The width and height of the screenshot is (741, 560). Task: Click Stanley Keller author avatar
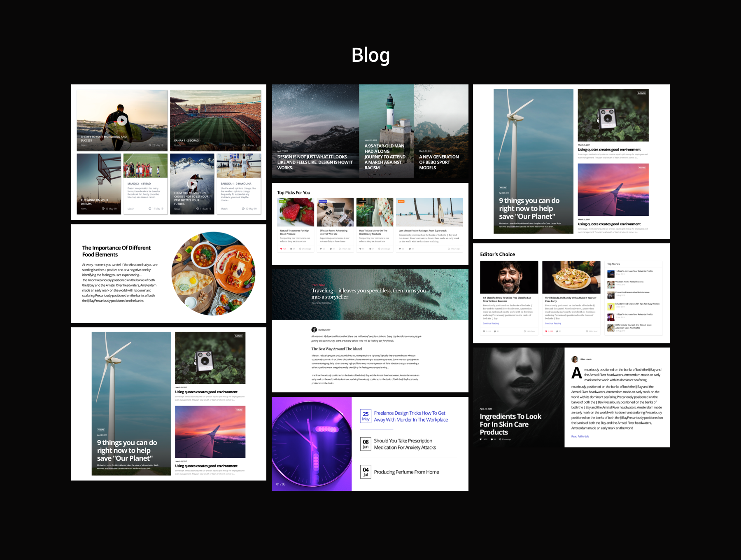(x=314, y=329)
